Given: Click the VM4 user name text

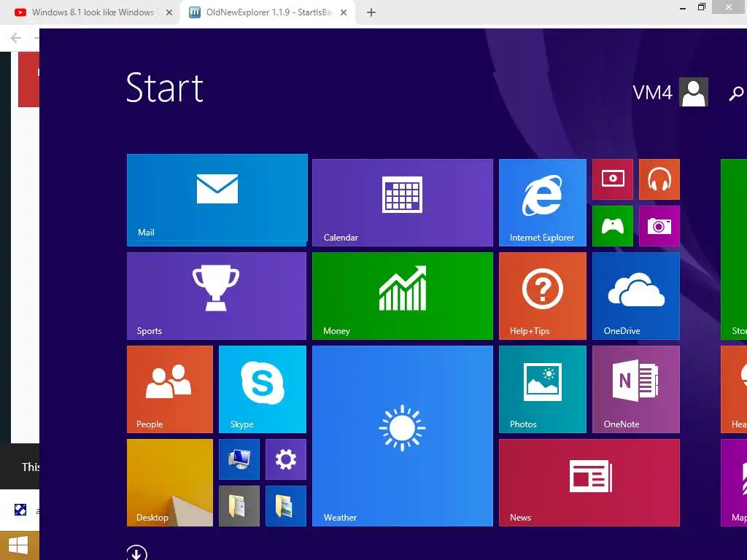Looking at the screenshot, I should (652, 93).
